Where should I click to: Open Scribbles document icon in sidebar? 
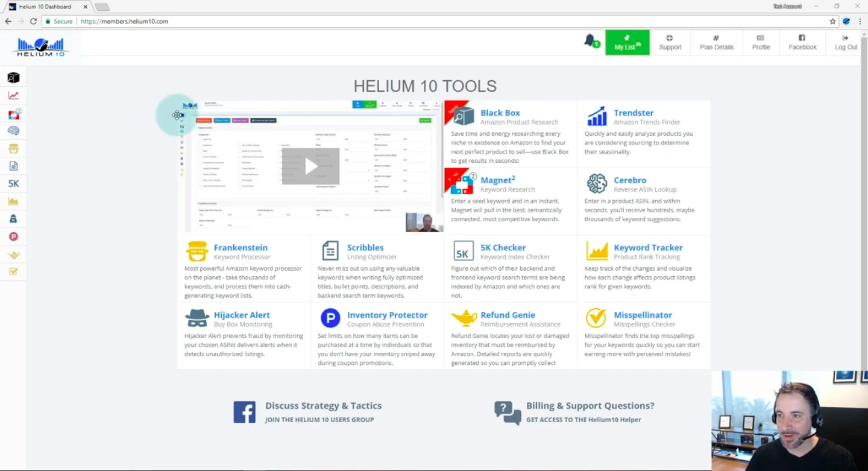pyautogui.click(x=13, y=166)
